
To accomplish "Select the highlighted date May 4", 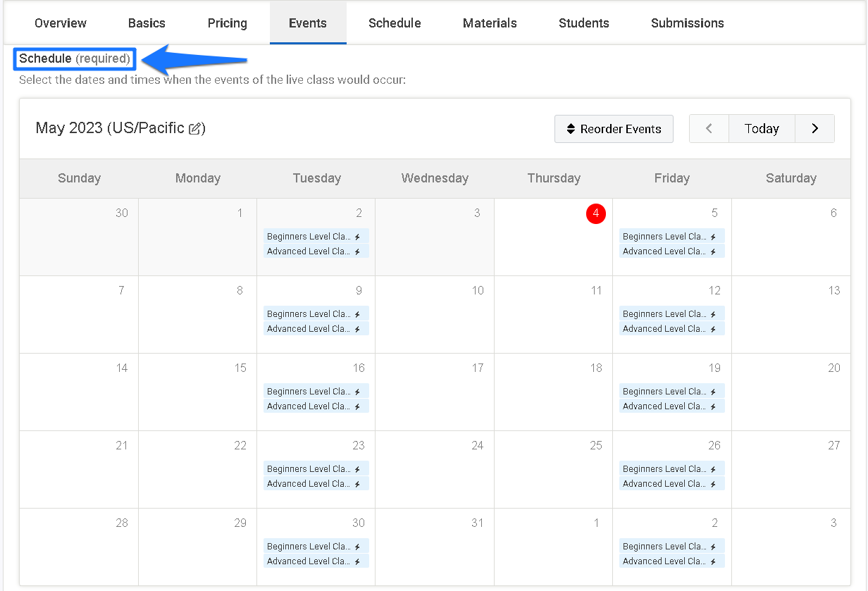I will point(596,213).
